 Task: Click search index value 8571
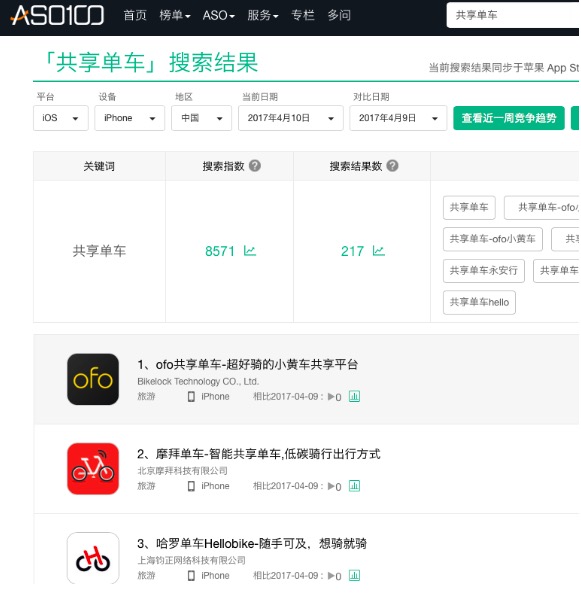tap(220, 251)
